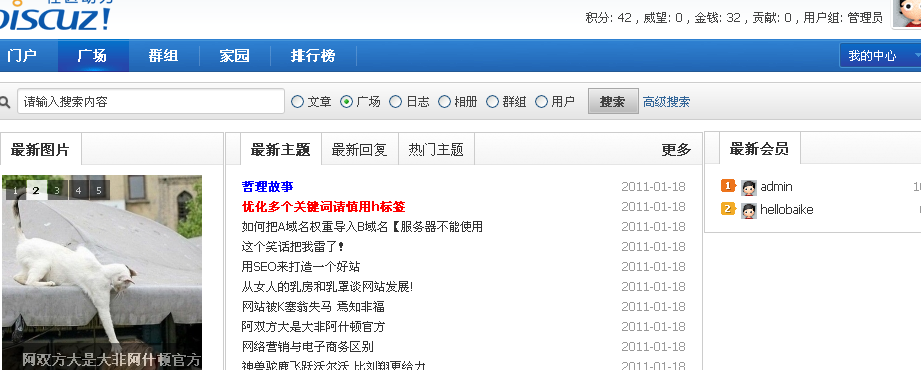Open the user avatar in header
This screenshot has height=370, width=921.
pyautogui.click(x=907, y=13)
